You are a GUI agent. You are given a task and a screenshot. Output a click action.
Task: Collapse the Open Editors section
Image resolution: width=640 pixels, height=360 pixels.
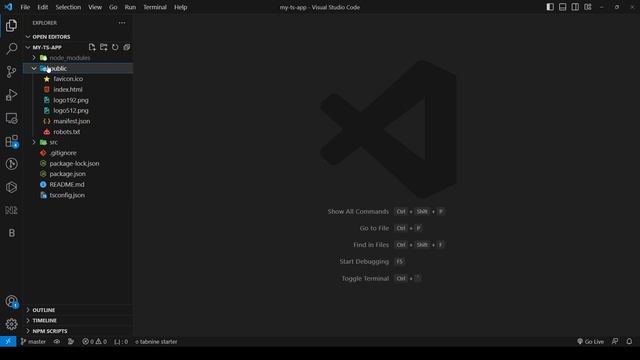[x=78, y=37]
